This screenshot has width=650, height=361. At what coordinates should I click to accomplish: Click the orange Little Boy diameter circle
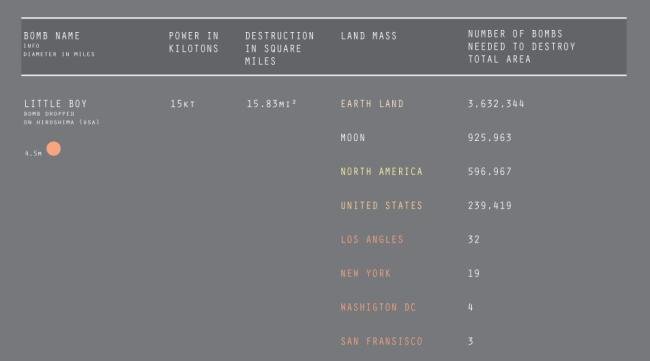click(x=53, y=149)
